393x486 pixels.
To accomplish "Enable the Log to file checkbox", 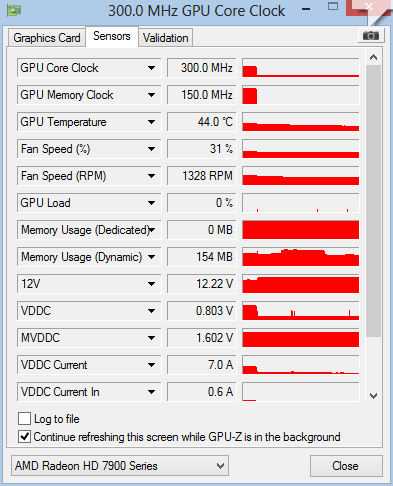I will click(24, 418).
